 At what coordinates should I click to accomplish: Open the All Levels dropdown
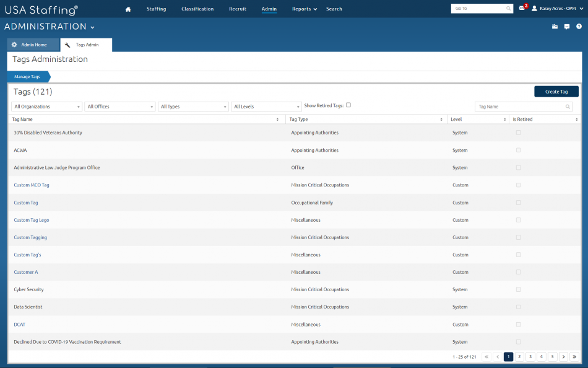[266, 107]
